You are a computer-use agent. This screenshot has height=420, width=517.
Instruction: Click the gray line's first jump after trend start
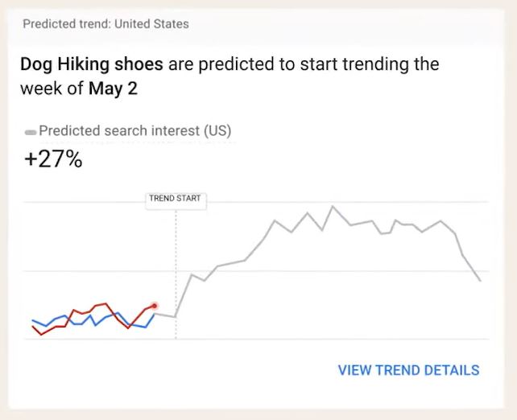[x=192, y=274]
